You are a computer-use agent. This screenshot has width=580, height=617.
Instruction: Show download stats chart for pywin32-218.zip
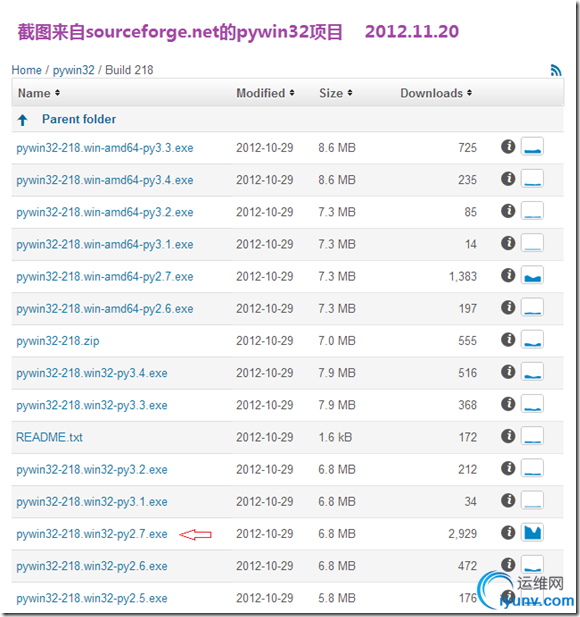click(532, 340)
